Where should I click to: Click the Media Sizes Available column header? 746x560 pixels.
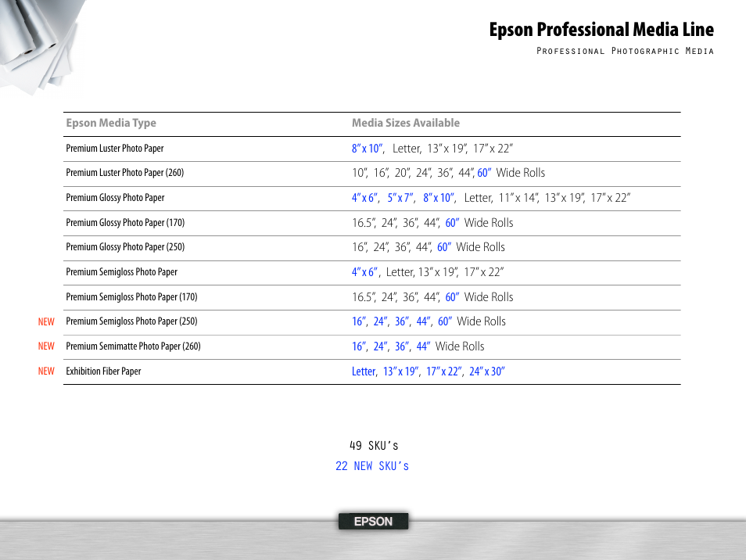point(406,123)
